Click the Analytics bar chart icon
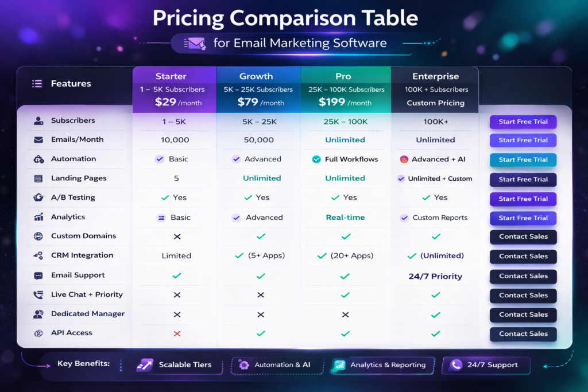The image size is (588, 392). [x=38, y=217]
